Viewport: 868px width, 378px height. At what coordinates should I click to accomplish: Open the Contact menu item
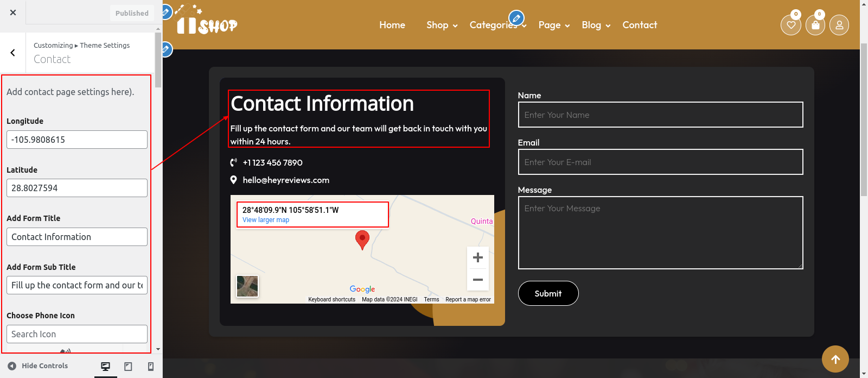[x=640, y=25]
